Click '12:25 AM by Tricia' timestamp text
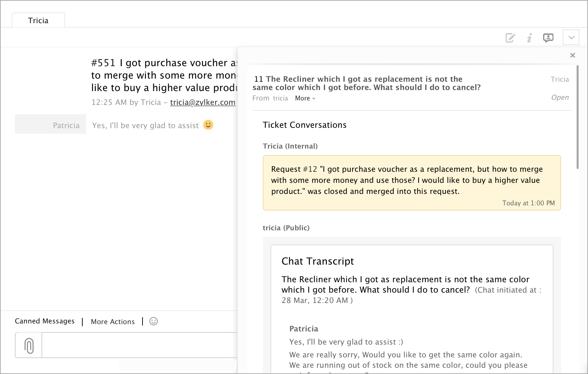This screenshot has width=588, height=374. point(126,102)
